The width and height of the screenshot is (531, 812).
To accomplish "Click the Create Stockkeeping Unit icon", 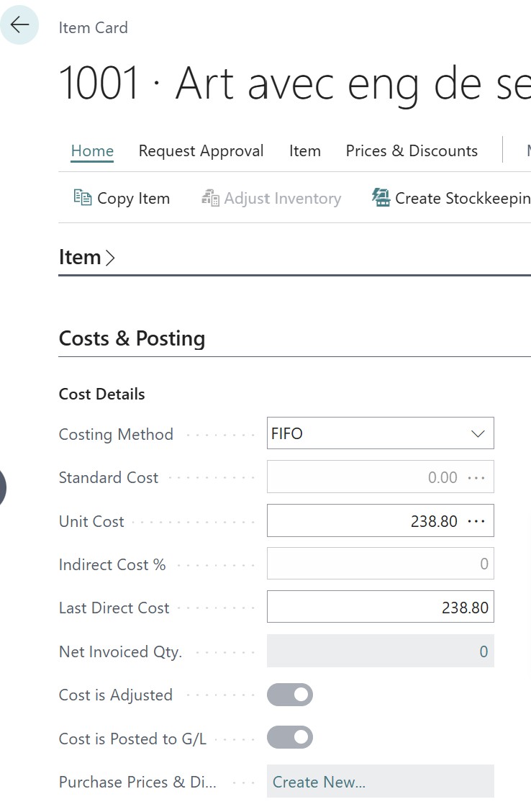I will click(381, 198).
